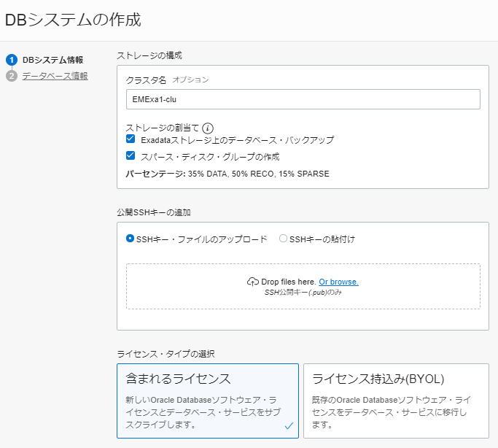Viewport: 498px width, 448px height.
Task: Open the DBシステム情報 step
Action: (x=52, y=60)
